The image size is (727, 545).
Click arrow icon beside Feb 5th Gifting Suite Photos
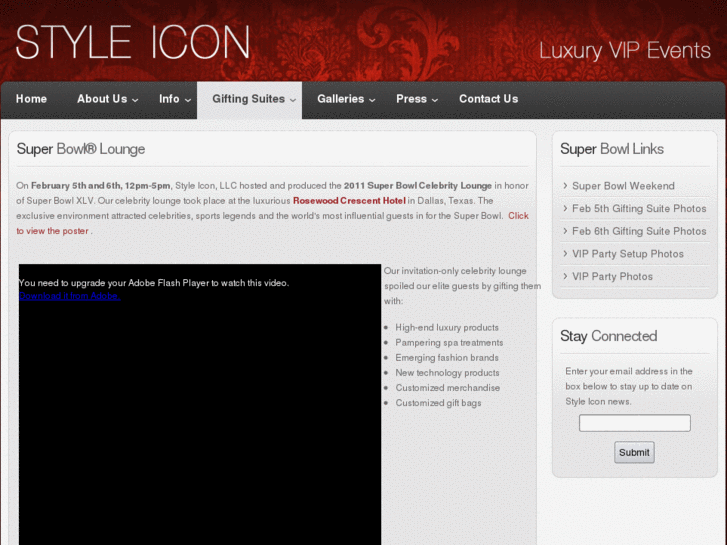tap(565, 208)
